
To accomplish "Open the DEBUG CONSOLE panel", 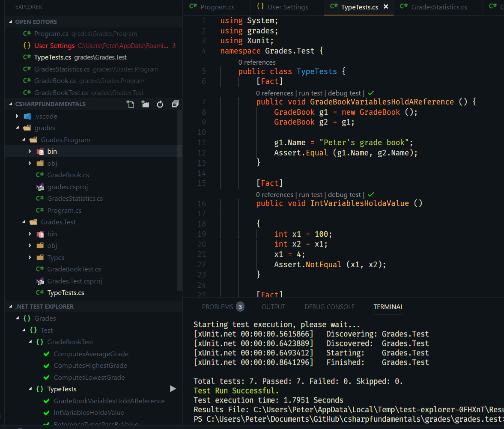I will (x=330, y=307).
